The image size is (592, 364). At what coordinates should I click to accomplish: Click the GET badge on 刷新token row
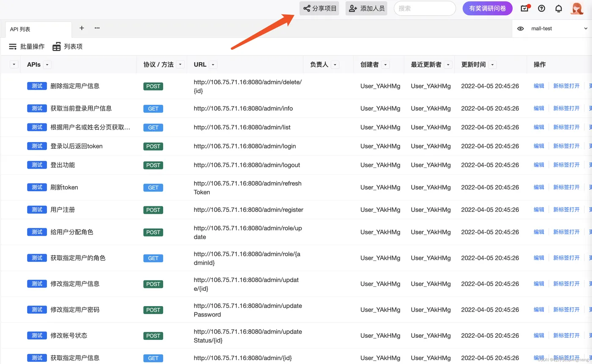coord(153,188)
